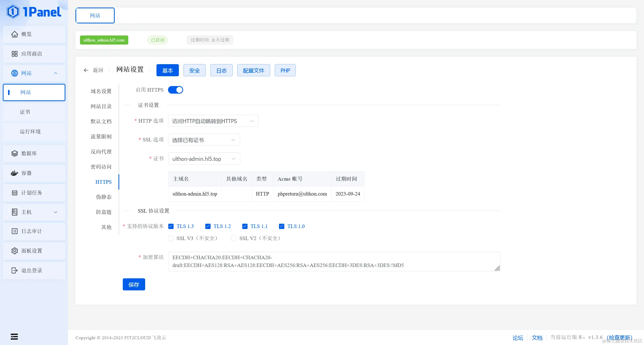Image resolution: width=644 pixels, height=345 pixels.
Task: Enable the SSL V3 checkbox
Action: pos(171,238)
